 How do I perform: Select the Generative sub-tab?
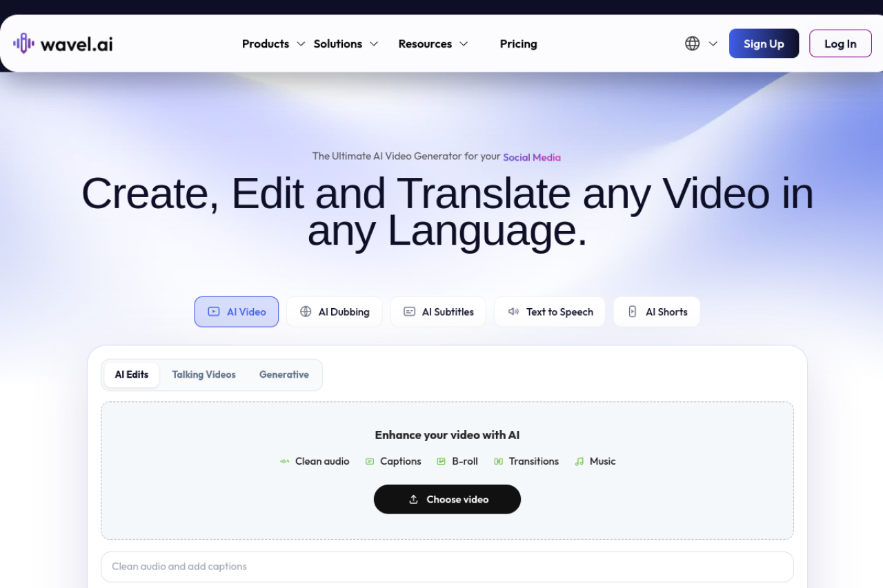[x=284, y=374]
